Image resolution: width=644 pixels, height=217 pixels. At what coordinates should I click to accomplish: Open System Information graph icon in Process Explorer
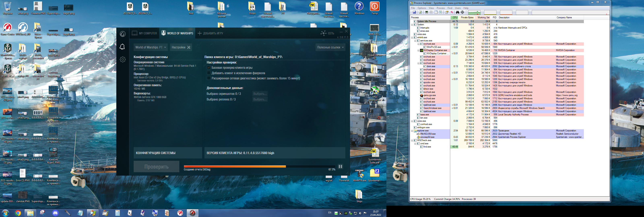pos(426,12)
